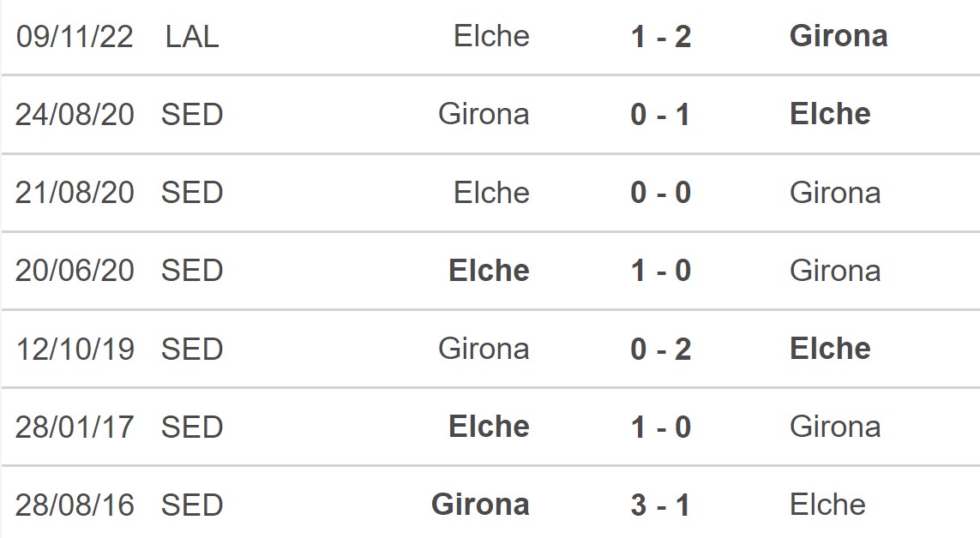Click the date 28/08/16
Viewport: 980px width, 538px height.
[75, 505]
